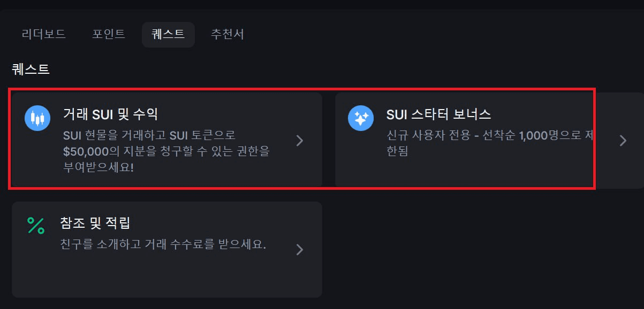Image resolution: width=644 pixels, height=309 pixels.
Task: Click the candlestick icon for 거래 SUI 및 수익
Action: [x=37, y=118]
